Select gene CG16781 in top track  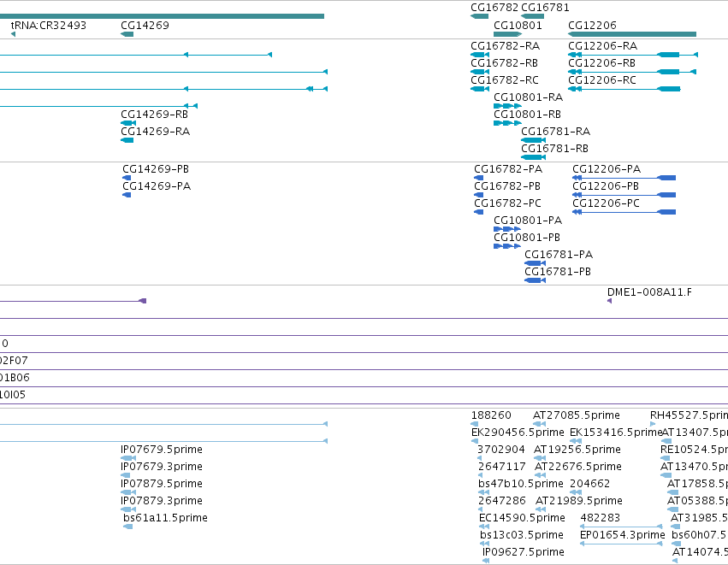point(545,8)
